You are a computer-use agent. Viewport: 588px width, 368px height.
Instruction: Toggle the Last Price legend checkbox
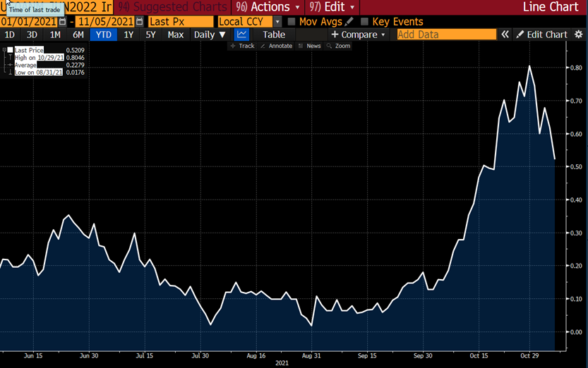(10, 50)
